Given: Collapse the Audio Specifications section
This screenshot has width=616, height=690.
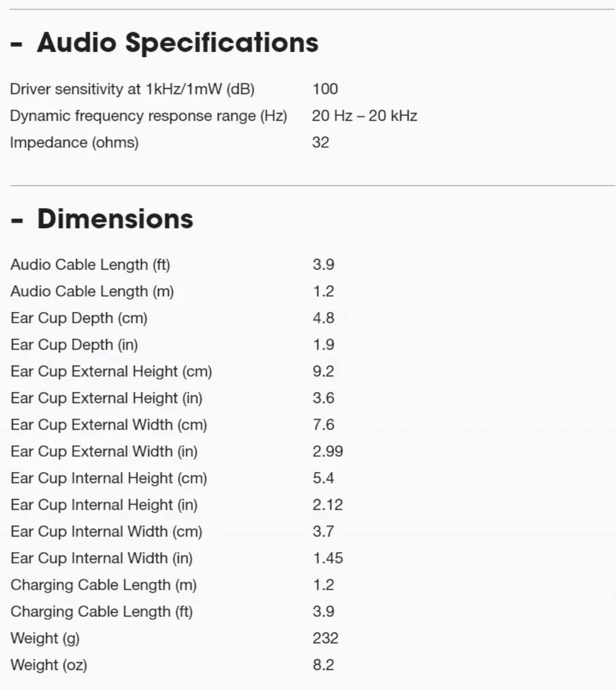Looking at the screenshot, I should (x=164, y=43).
